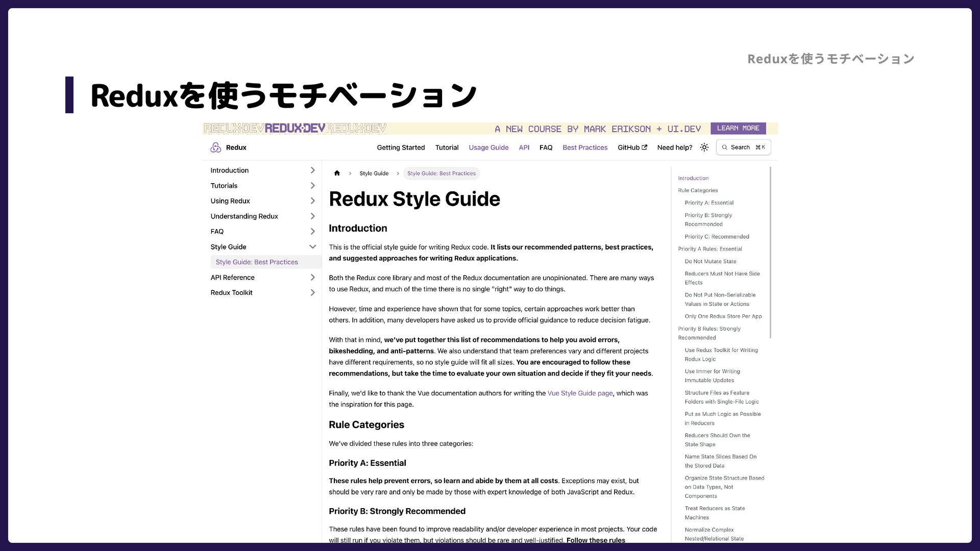Jump to Rule Categories in contents
This screenshot has height=551, width=980.
pos(697,190)
